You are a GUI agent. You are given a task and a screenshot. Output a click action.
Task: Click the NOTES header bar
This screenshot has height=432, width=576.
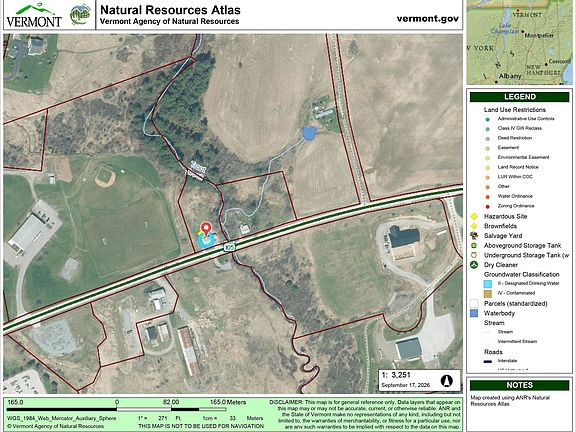click(x=519, y=385)
